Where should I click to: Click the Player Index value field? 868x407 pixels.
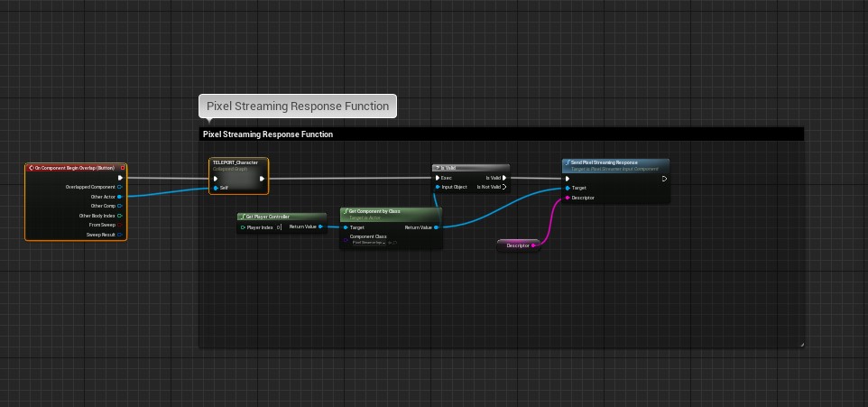tap(279, 227)
